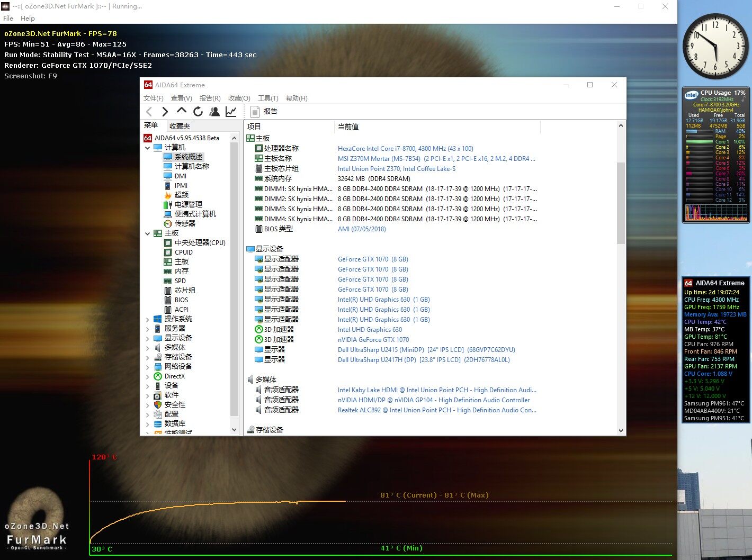Click the AIDA64 Forward navigation arrow
The width and height of the screenshot is (752, 560).
[165, 111]
